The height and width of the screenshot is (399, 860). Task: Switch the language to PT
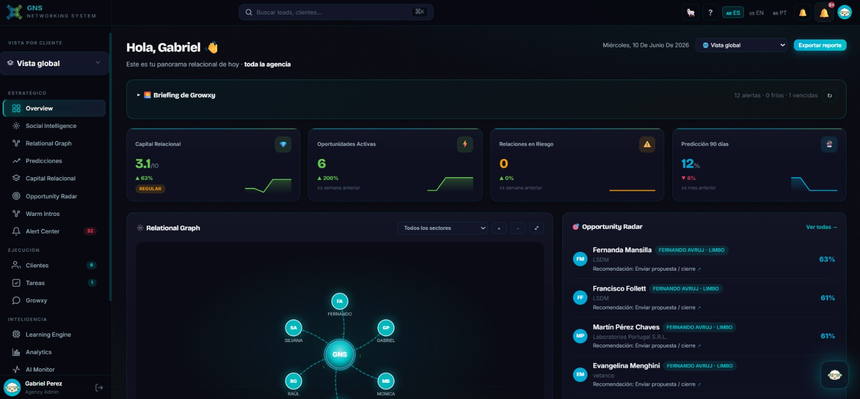779,13
